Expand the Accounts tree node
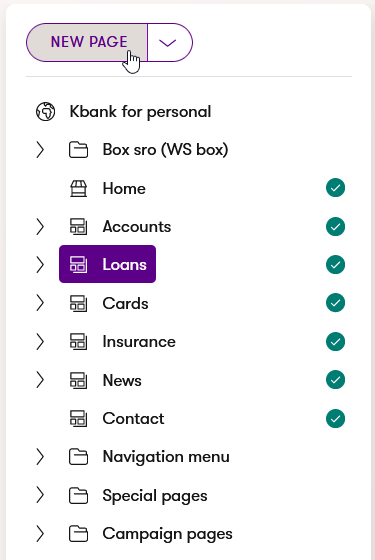The image size is (375, 560). tap(40, 226)
